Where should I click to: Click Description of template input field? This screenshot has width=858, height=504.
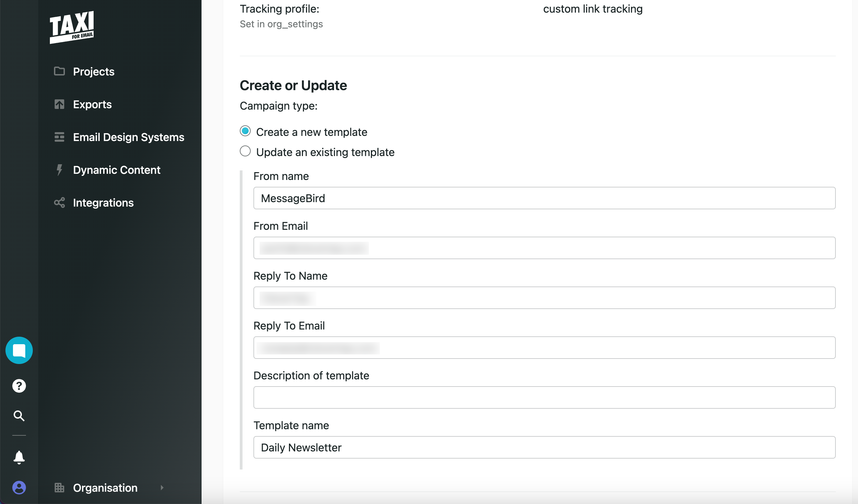coord(545,397)
